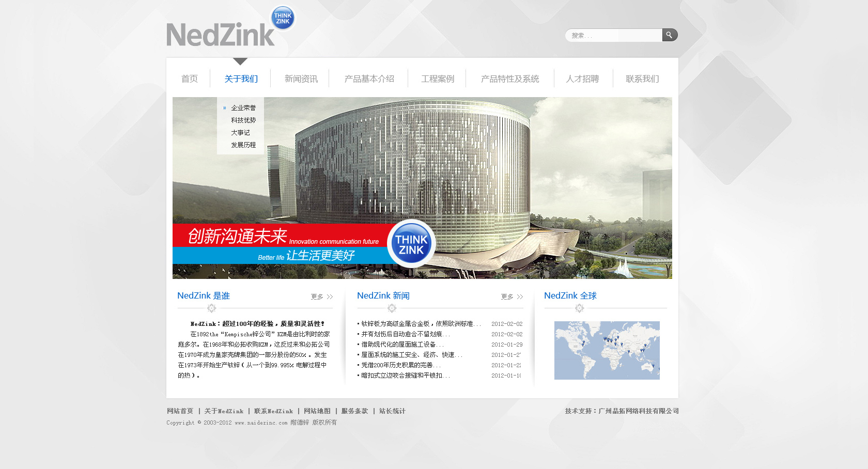The width and height of the screenshot is (868, 469).
Task: Click the 更多 link under NedZink 是谁
Action: [x=317, y=297]
